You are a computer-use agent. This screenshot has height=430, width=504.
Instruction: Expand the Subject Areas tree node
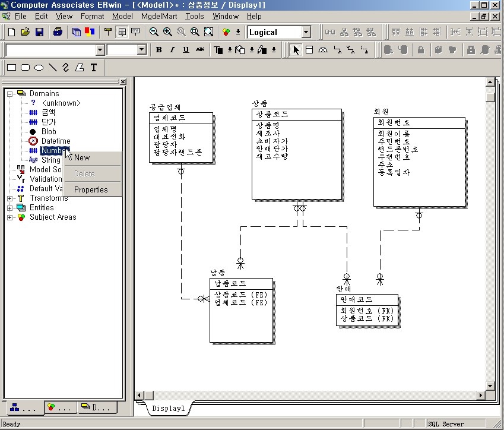[10, 218]
